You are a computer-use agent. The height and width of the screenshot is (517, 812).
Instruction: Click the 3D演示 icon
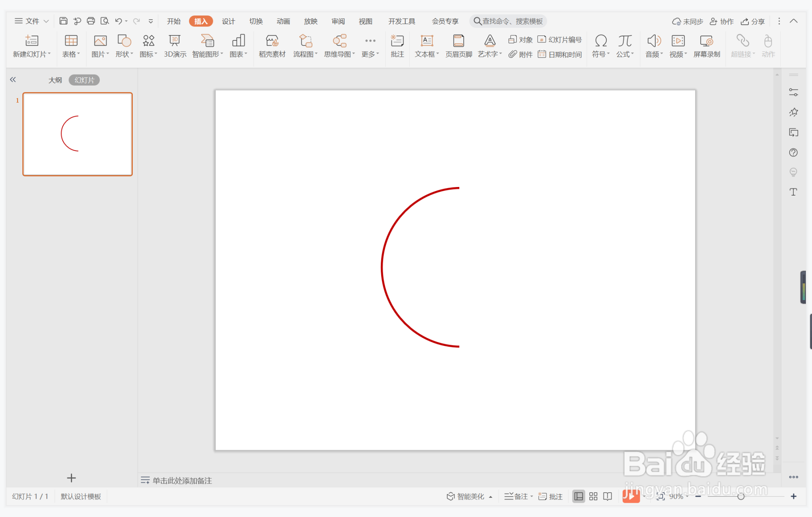coord(175,46)
